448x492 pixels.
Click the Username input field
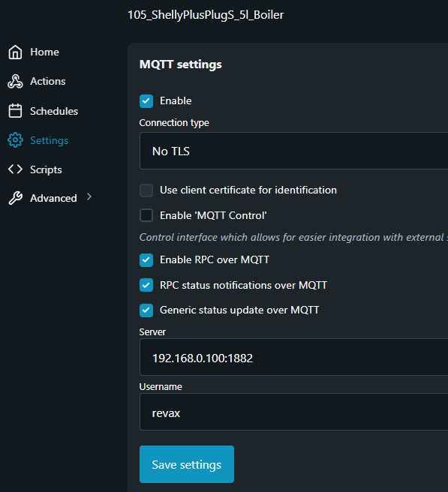[293, 412]
